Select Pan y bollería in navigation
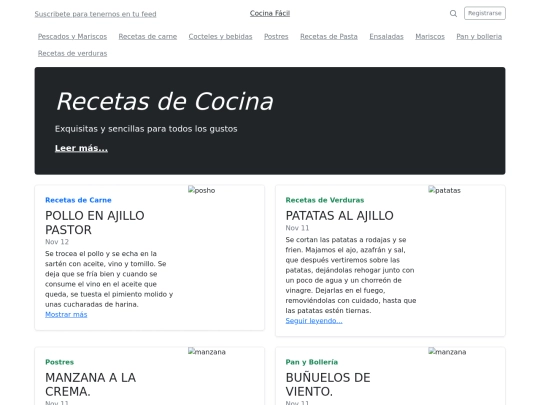Image resolution: width=540 pixels, height=405 pixels. coord(479,37)
